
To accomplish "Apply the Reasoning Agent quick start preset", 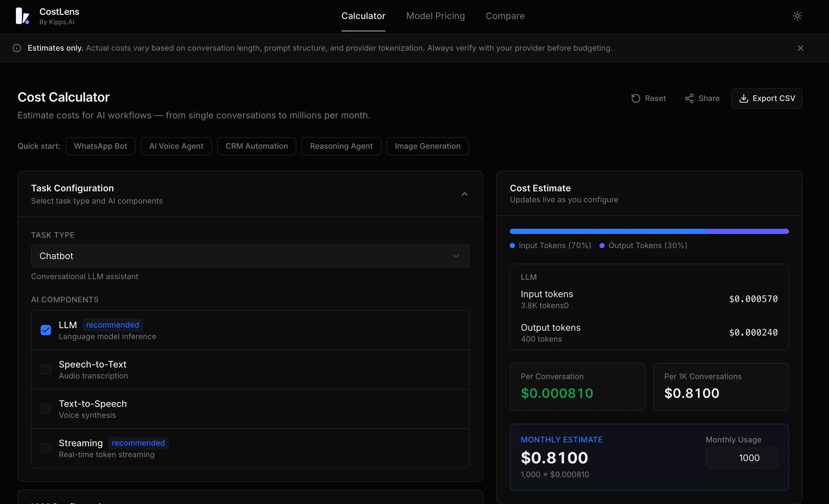I will click(341, 146).
